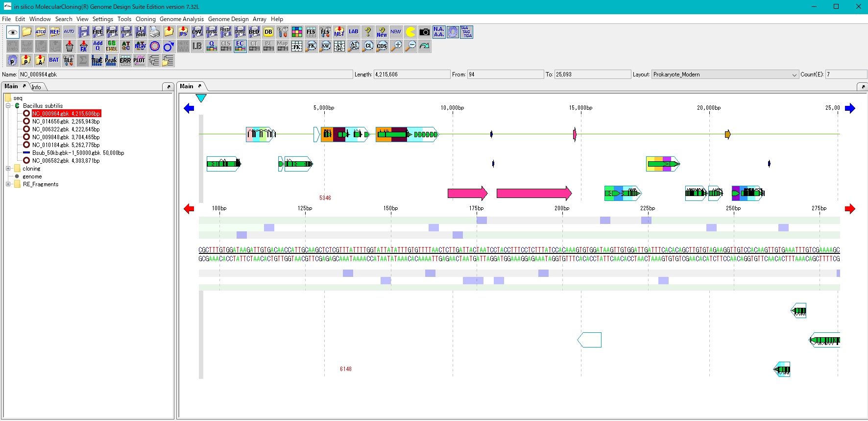Click the colored grid icon
The image size is (868, 421).
[x=297, y=32]
